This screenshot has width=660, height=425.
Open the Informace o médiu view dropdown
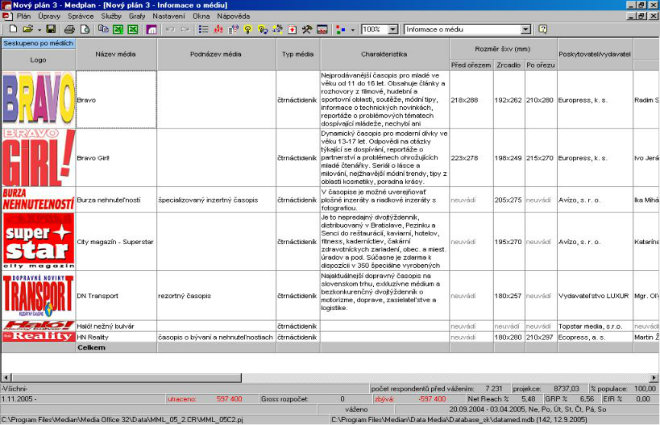(x=526, y=29)
